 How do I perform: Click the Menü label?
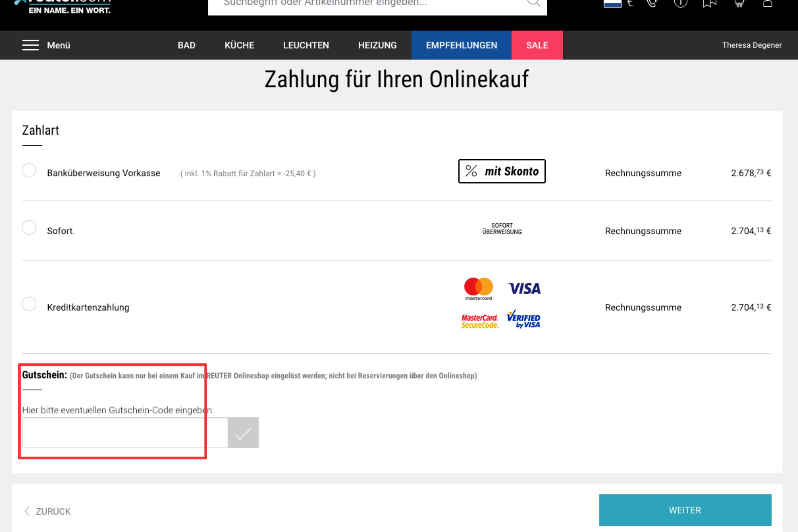coord(59,45)
